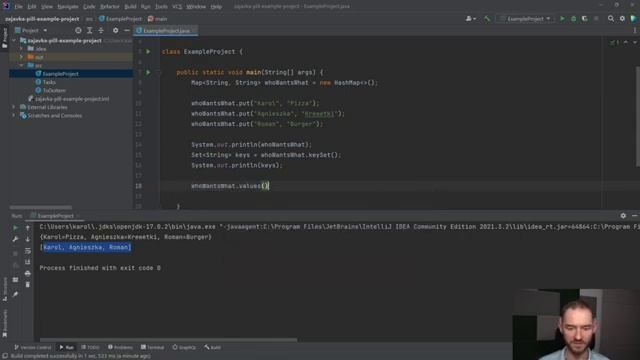Click Collapse All in Project panel
The image size is (640, 360).
tap(101, 31)
